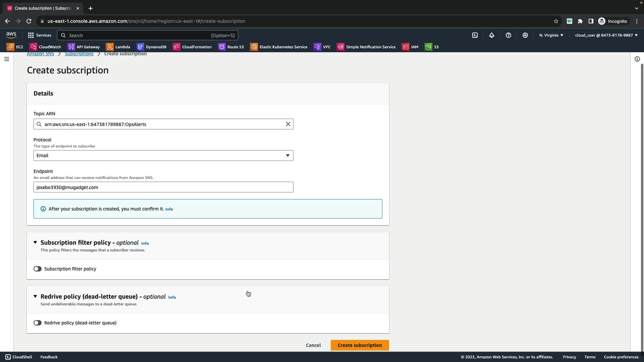Click the Create subscription button
This screenshot has height=362, width=644.
360,345
